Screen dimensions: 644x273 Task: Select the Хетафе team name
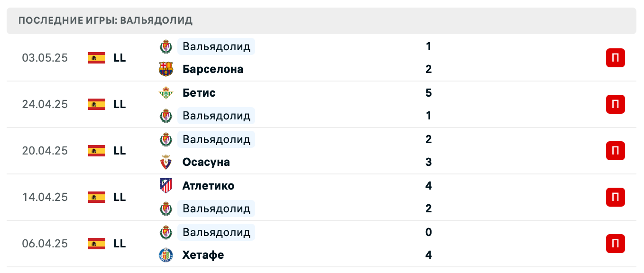(x=203, y=255)
